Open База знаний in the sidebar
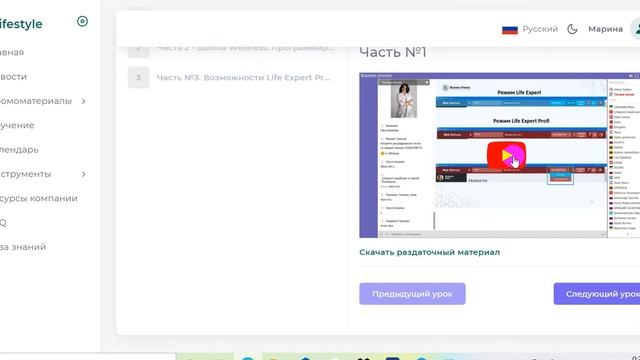 coord(23,247)
